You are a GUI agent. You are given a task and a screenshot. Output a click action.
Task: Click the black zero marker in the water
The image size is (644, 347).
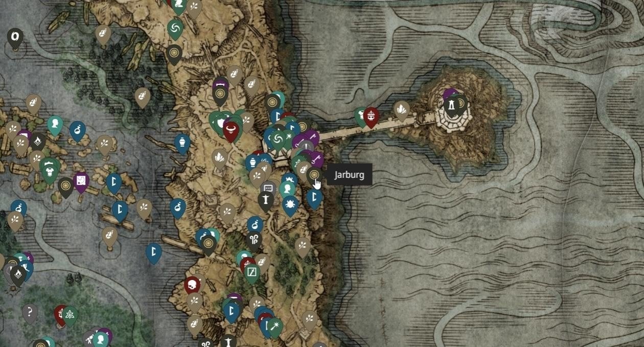coord(15,37)
